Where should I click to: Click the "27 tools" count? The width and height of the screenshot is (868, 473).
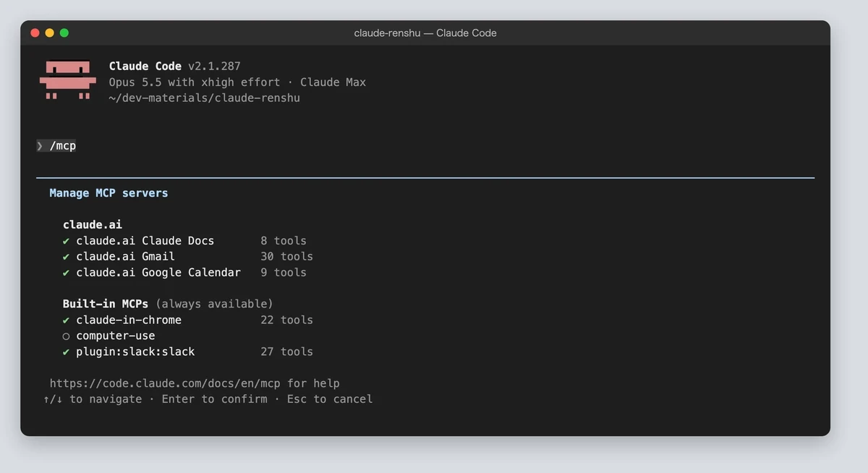(x=287, y=352)
